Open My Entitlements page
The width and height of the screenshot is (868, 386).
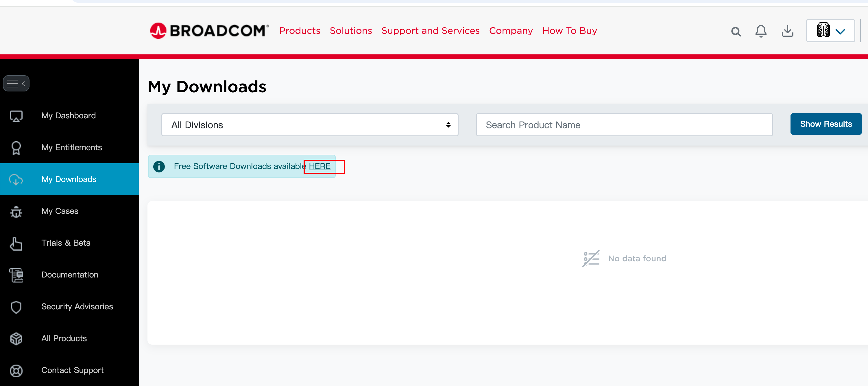tap(69, 148)
